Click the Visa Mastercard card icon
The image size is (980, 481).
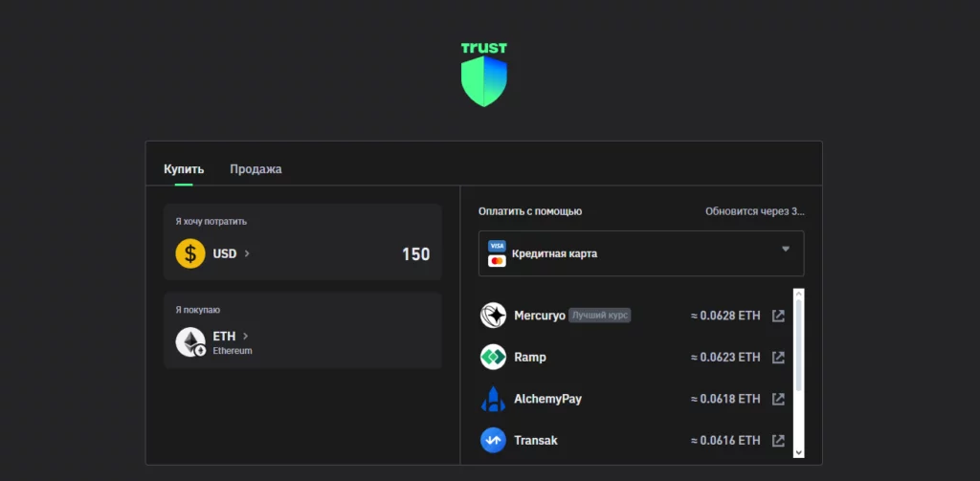click(497, 253)
